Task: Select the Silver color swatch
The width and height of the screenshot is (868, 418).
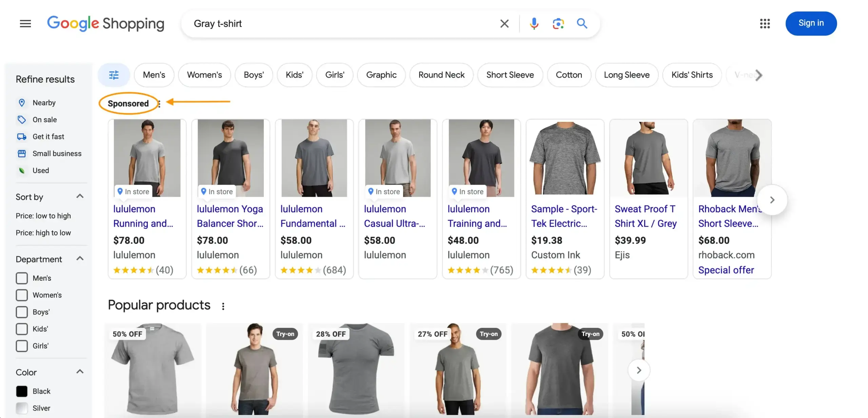Action: pyautogui.click(x=22, y=408)
